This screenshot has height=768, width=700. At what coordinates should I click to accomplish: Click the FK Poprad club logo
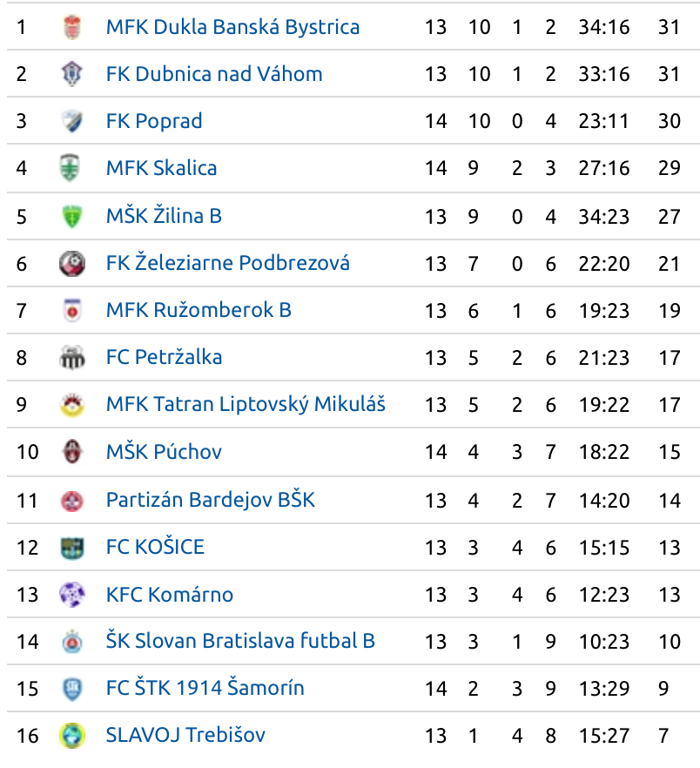72,121
